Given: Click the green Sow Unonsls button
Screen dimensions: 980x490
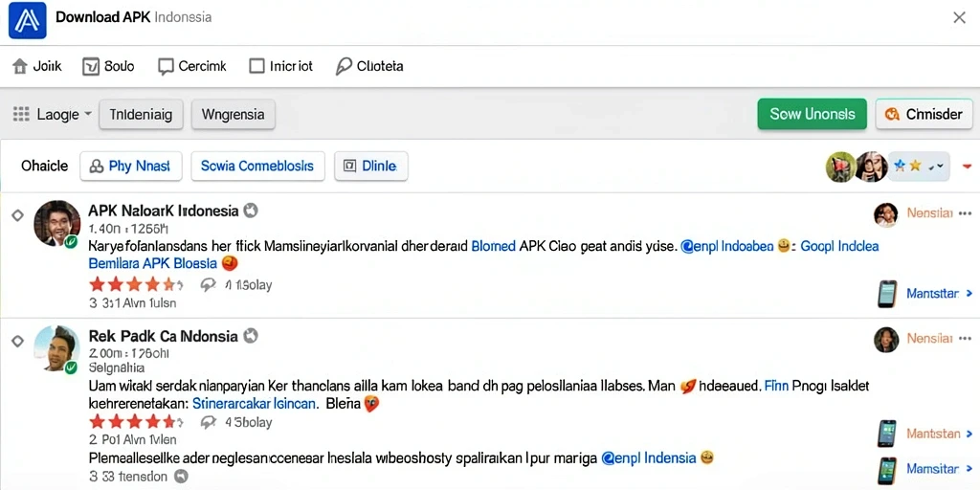Looking at the screenshot, I should pyautogui.click(x=812, y=114).
